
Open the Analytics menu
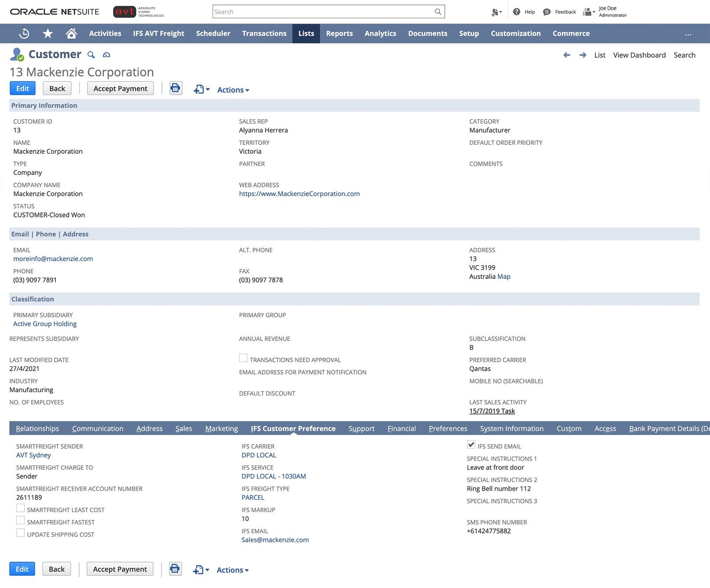(380, 33)
